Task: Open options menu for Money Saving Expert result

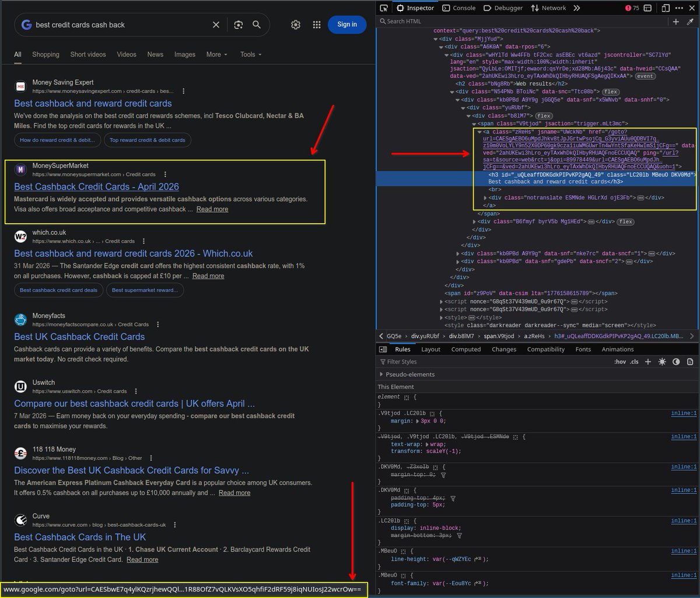Action: pyautogui.click(x=184, y=92)
